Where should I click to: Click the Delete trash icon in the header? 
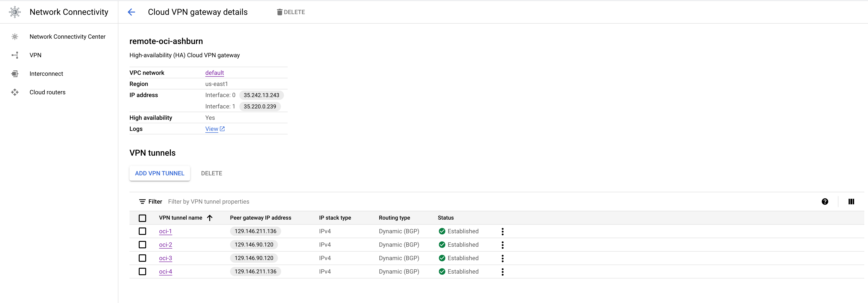(280, 12)
